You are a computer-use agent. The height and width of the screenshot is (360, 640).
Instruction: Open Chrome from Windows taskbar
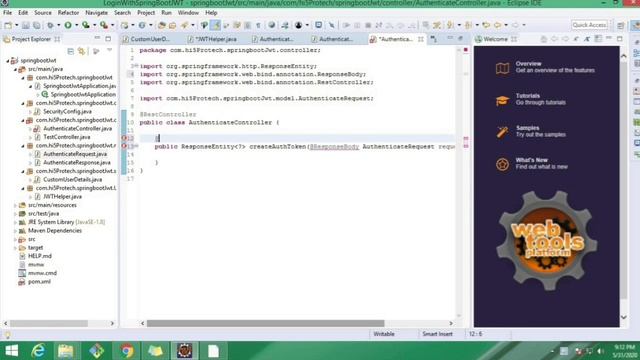click(127, 351)
